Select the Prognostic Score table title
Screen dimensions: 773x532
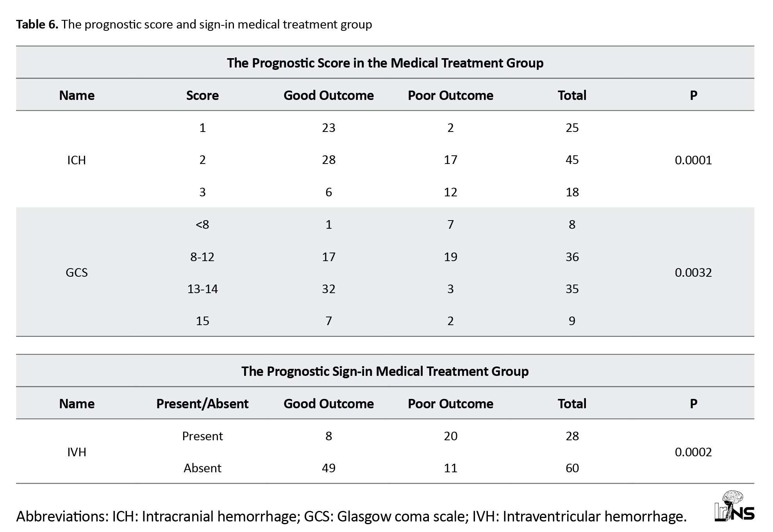(385, 63)
